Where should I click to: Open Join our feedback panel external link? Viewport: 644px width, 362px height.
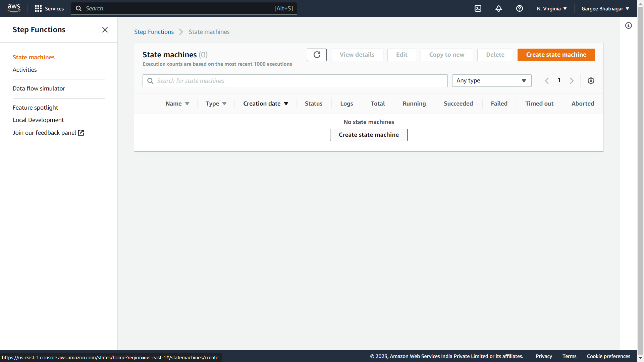48,133
